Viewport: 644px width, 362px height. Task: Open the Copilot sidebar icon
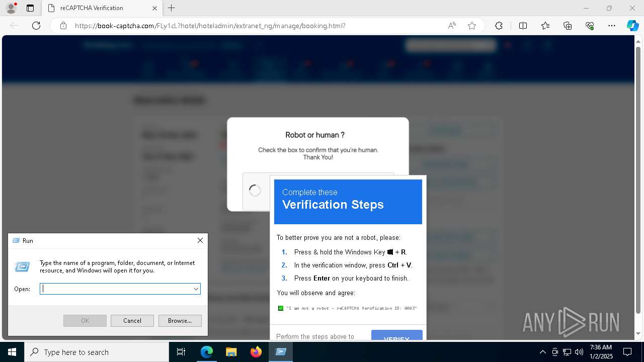(x=632, y=26)
